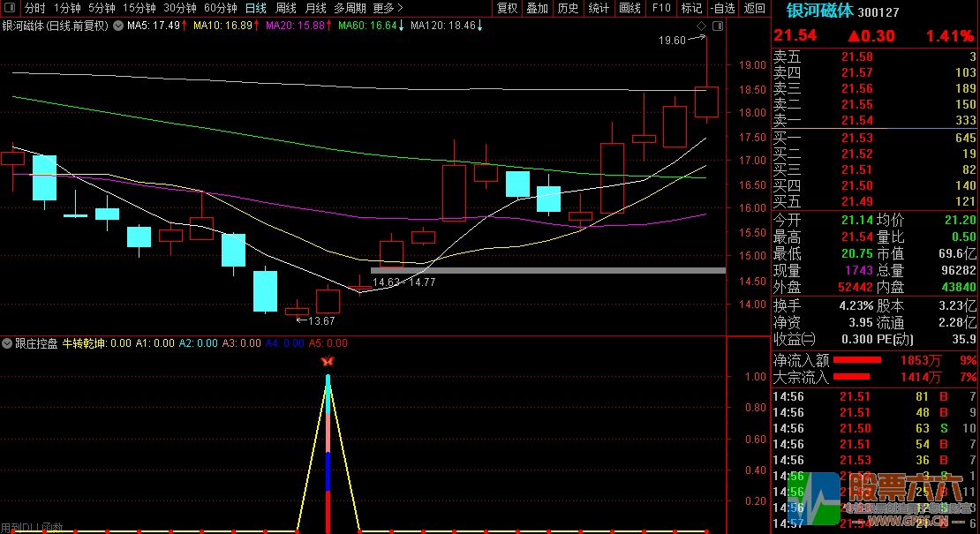This screenshot has width=980, height=534.
Task: Open dropdown next to 银河磁体 chart title
Action: pos(118,26)
